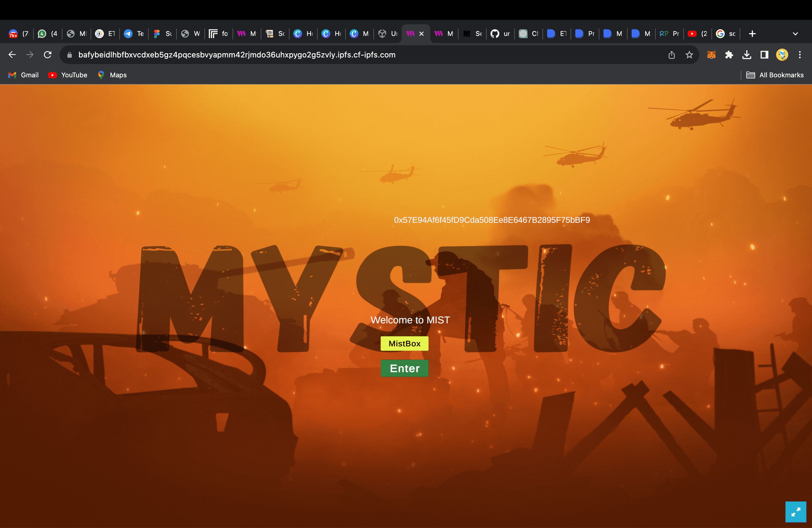Switch to the YouTube tab
This screenshot has width=812, height=528.
coord(698,34)
